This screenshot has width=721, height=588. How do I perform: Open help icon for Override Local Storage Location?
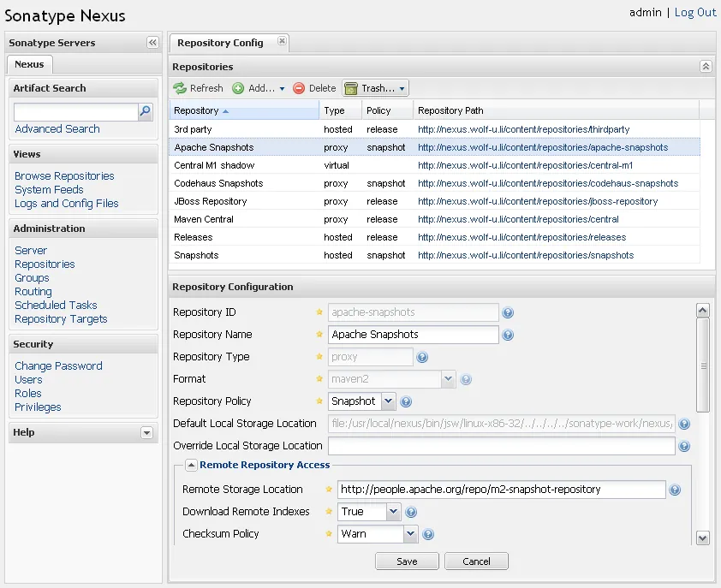[x=684, y=446]
